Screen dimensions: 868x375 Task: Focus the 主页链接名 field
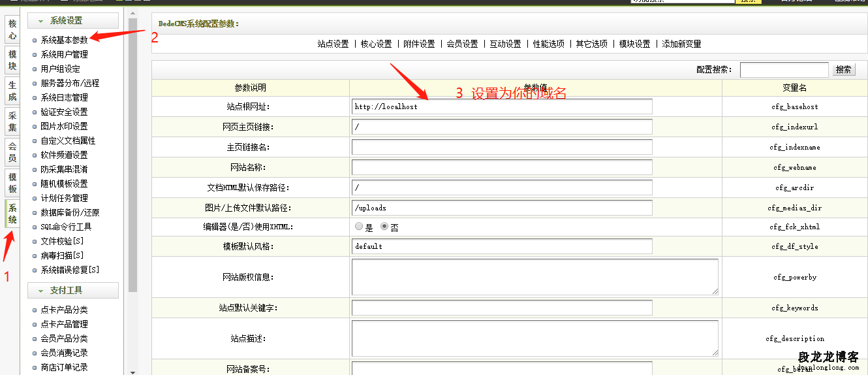point(502,147)
